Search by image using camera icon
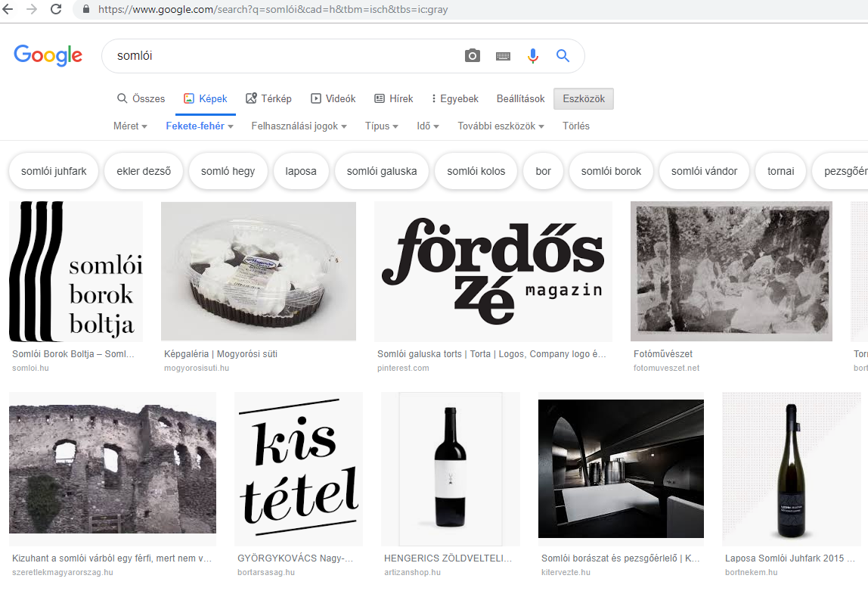This screenshot has height=591, width=868. click(473, 55)
